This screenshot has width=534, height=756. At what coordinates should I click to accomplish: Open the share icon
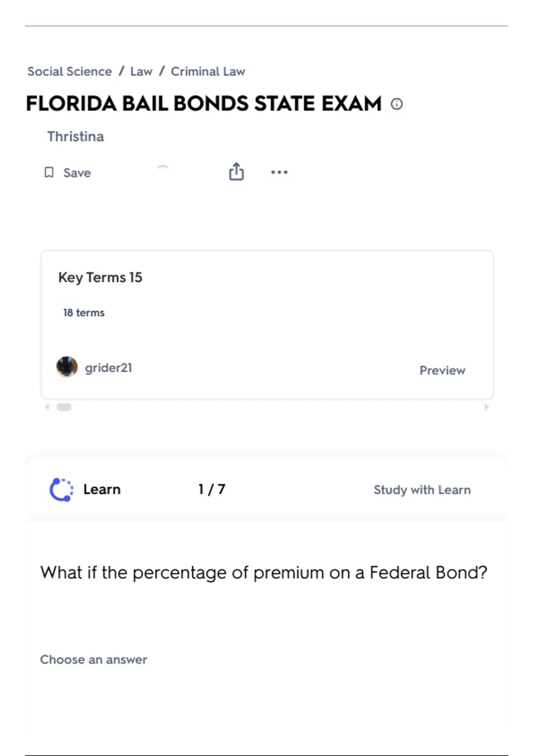[x=236, y=172]
